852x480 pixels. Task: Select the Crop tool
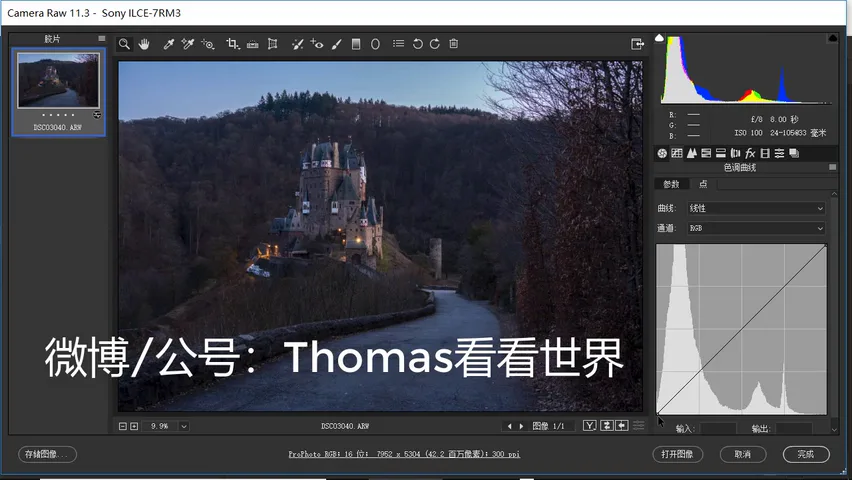point(233,44)
